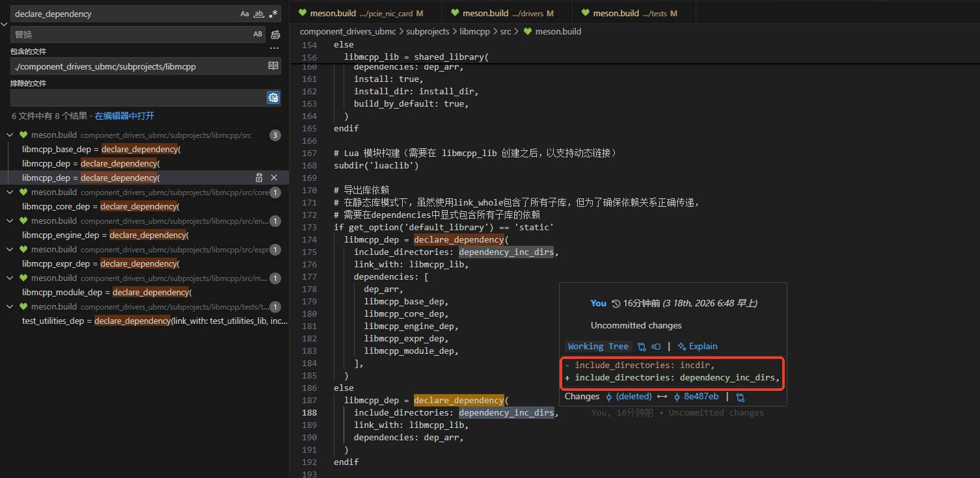980x478 pixels.
Task: Click Explain in the blame hover
Action: [698, 347]
